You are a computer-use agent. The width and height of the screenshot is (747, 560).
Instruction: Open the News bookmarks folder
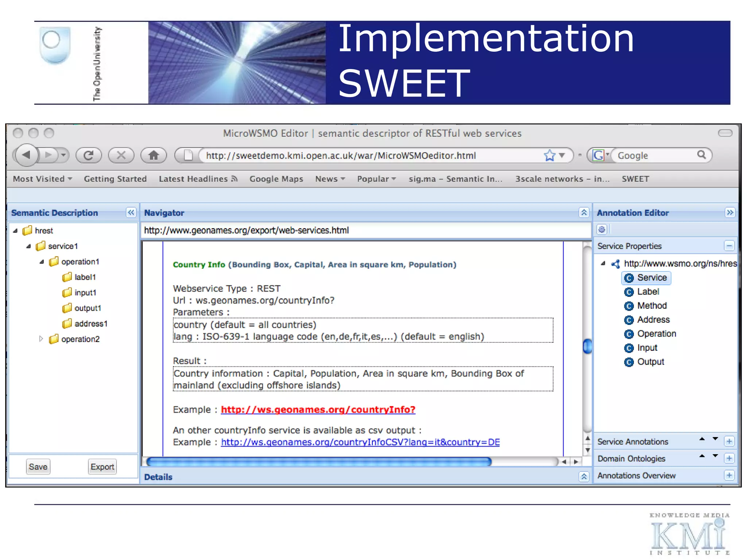[330, 179]
